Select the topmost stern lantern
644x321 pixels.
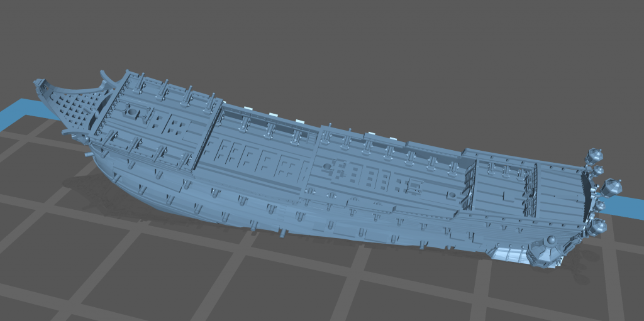[x=594, y=155]
